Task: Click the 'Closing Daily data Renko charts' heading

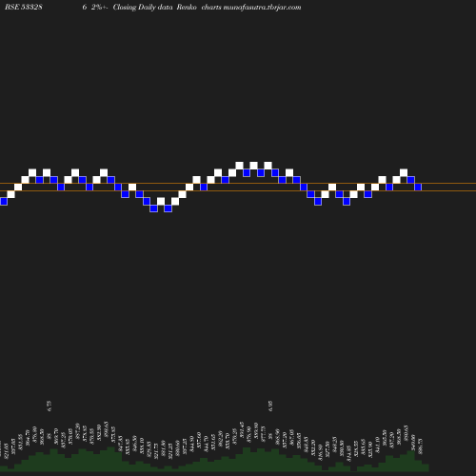Action: (x=168, y=8)
